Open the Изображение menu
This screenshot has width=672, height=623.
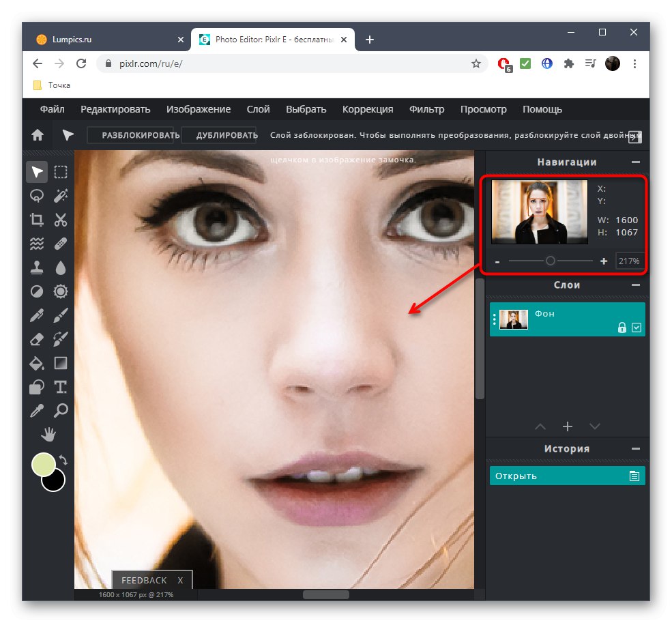199,109
